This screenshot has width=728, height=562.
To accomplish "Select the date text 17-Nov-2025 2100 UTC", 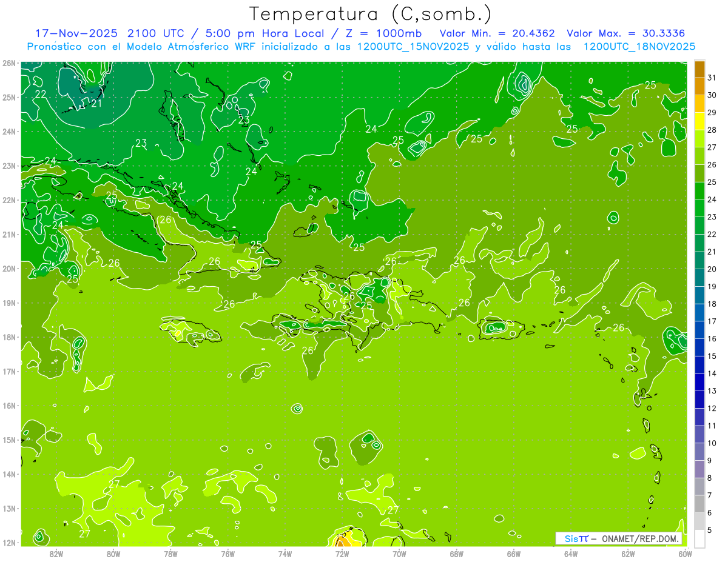I will pos(109,33).
